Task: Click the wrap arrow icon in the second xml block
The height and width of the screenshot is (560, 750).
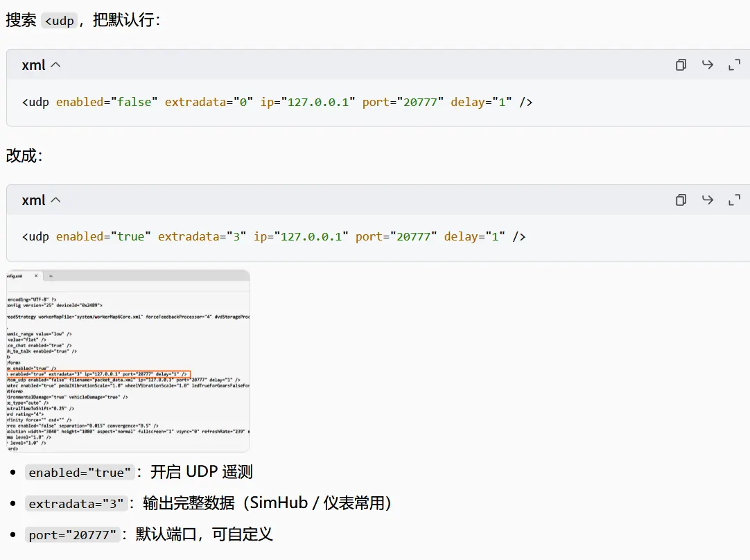Action: pos(708,200)
